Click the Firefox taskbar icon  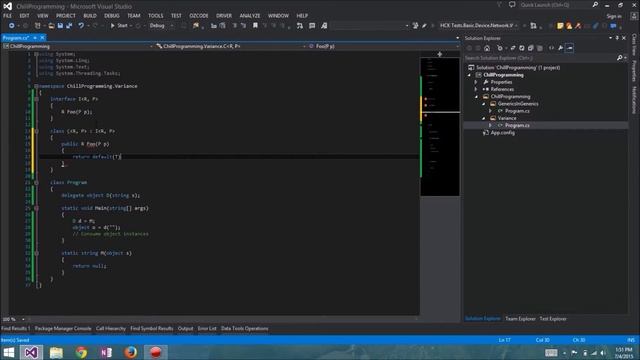(x=130, y=352)
